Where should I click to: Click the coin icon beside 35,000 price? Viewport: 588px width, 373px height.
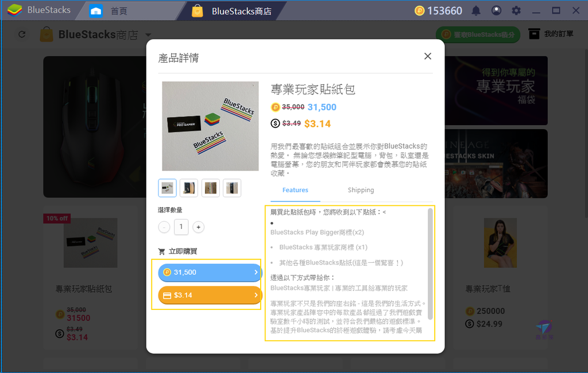pyautogui.click(x=276, y=107)
